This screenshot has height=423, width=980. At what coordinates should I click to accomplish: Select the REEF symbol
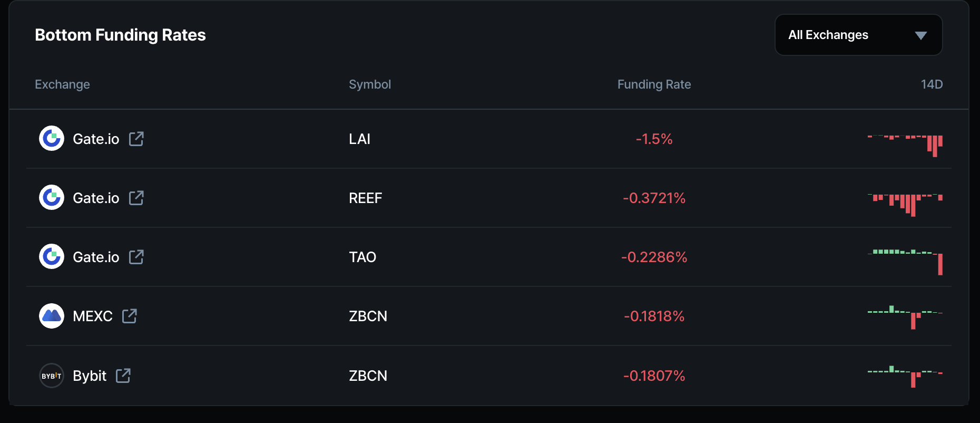(x=365, y=198)
